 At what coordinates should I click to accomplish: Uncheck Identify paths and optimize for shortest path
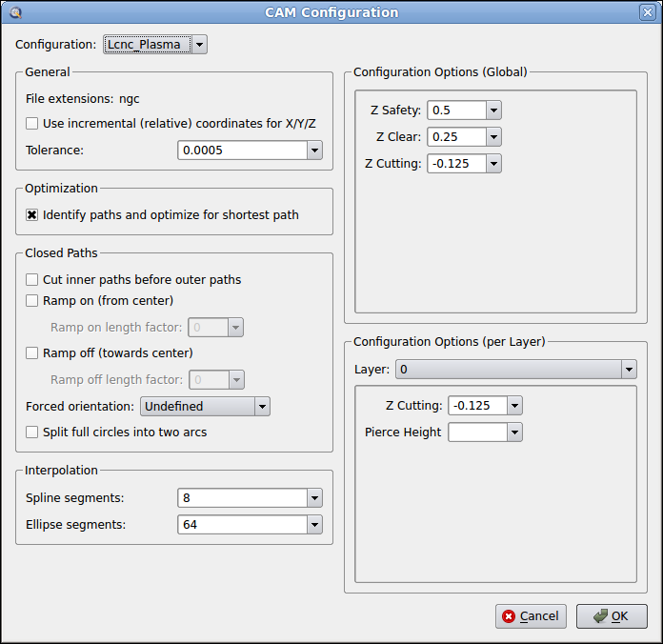click(x=32, y=215)
